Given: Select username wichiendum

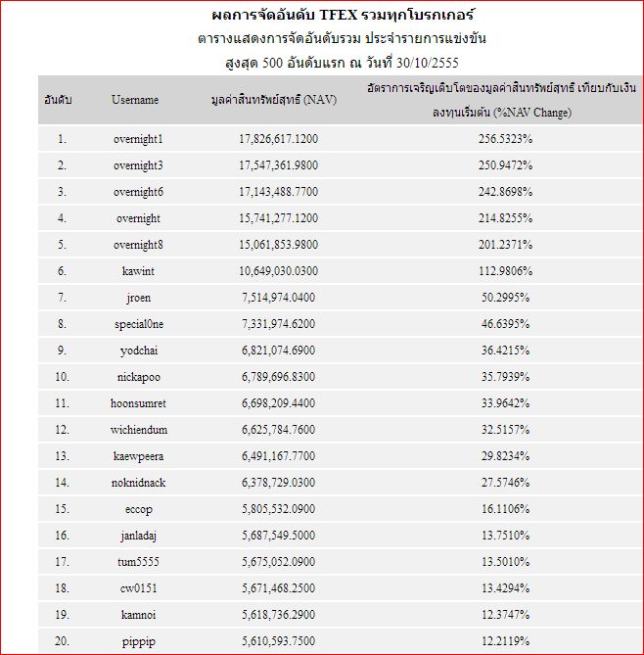Looking at the screenshot, I should point(139,430).
